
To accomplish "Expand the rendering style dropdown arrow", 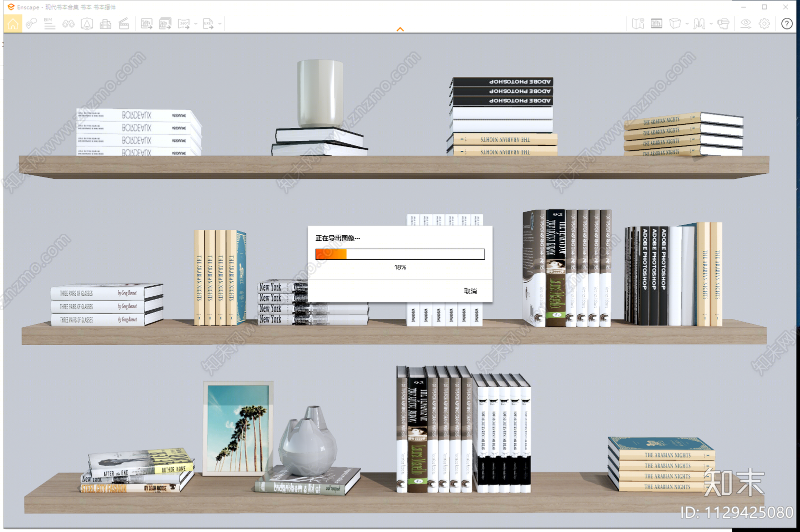I will [x=687, y=23].
